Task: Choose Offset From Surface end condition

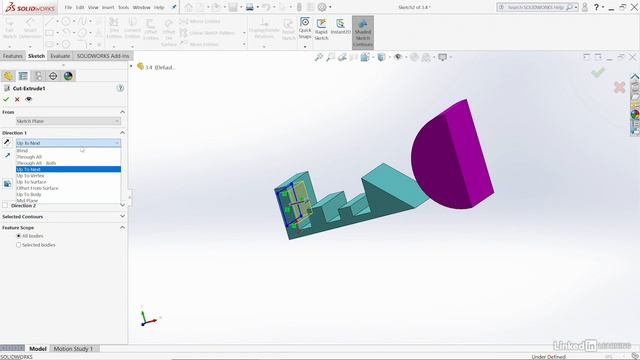Action: pyautogui.click(x=68, y=188)
